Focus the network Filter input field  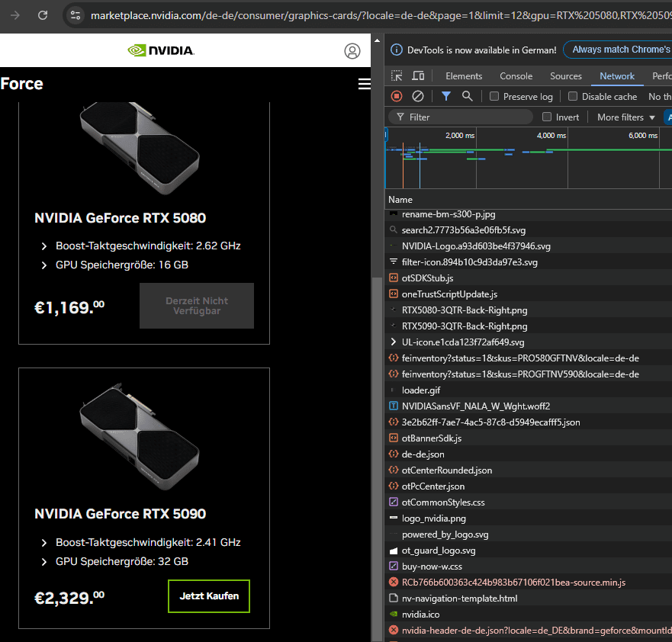(461, 117)
